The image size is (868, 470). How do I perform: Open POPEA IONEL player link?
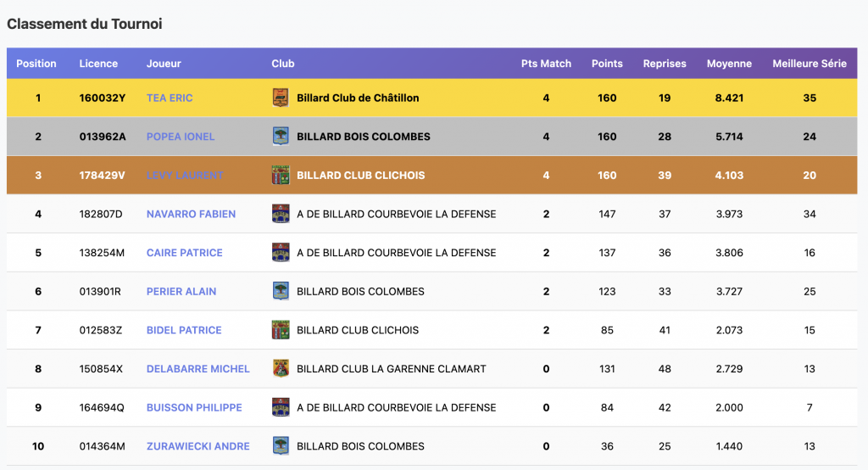pos(181,137)
